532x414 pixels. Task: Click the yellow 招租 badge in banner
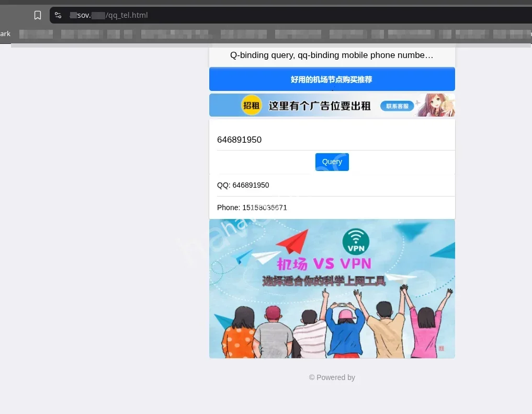(251, 106)
